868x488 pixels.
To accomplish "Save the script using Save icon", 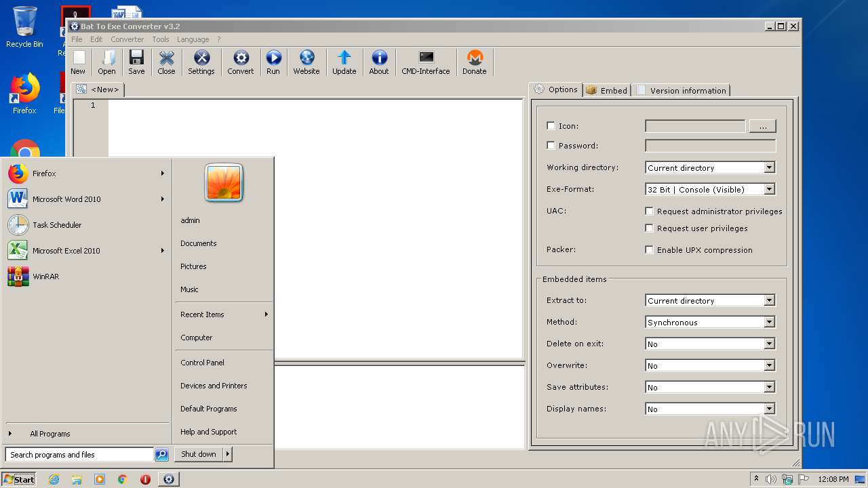I will coord(136,58).
